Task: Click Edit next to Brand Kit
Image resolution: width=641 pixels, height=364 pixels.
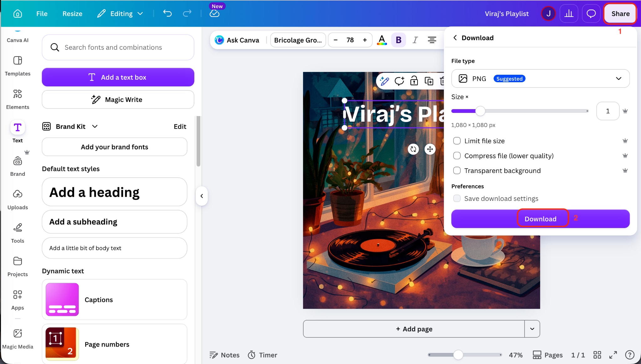Action: [x=180, y=126]
